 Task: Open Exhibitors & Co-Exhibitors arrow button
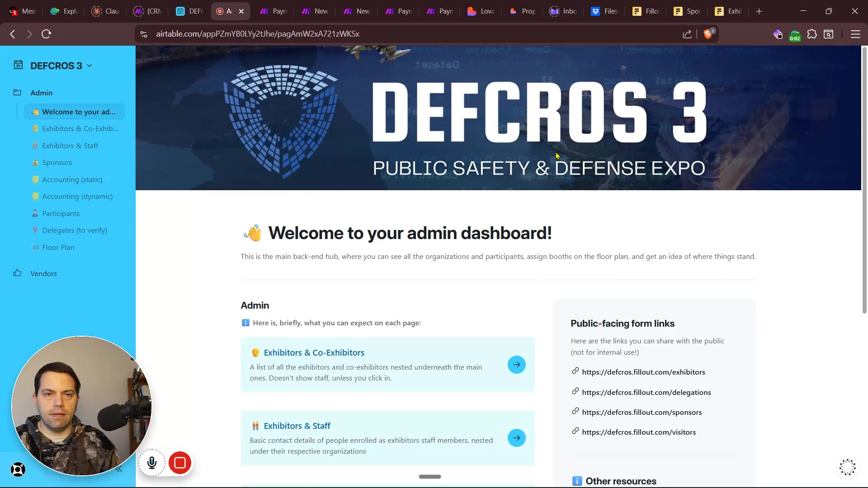516,365
